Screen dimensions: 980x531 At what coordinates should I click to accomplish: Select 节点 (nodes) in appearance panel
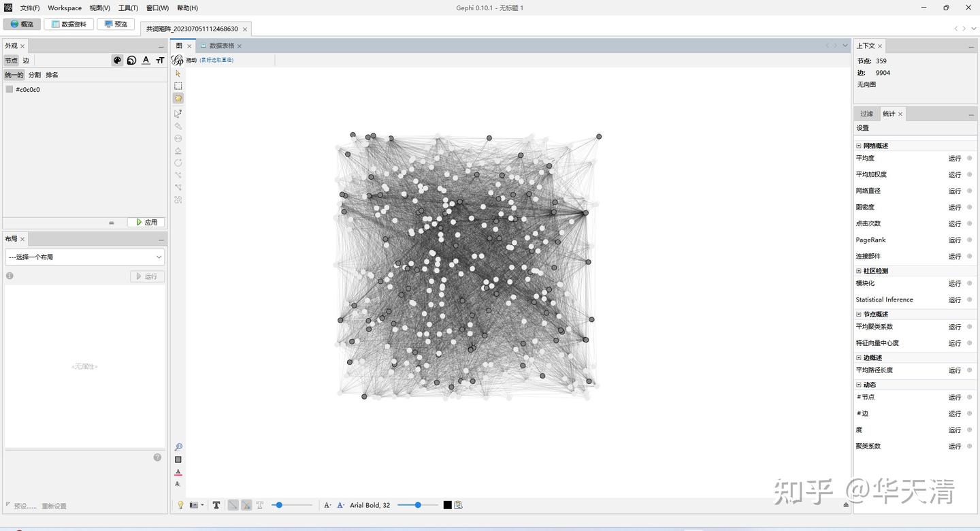12,61
